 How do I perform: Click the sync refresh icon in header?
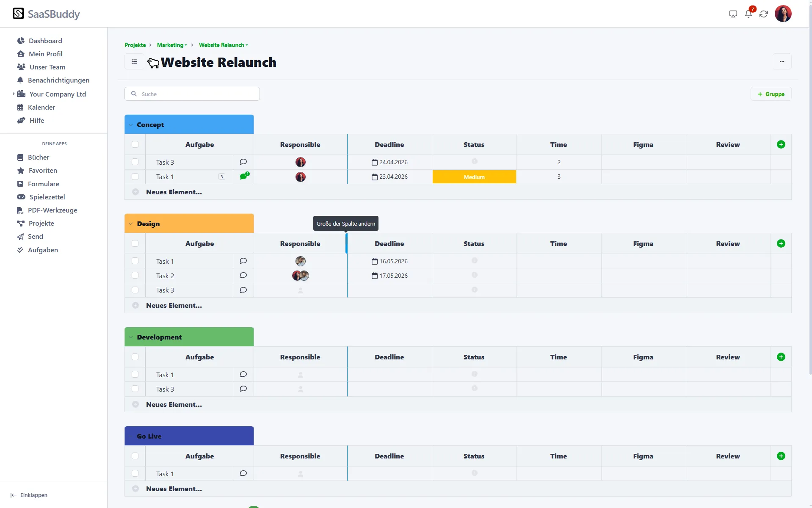(764, 14)
